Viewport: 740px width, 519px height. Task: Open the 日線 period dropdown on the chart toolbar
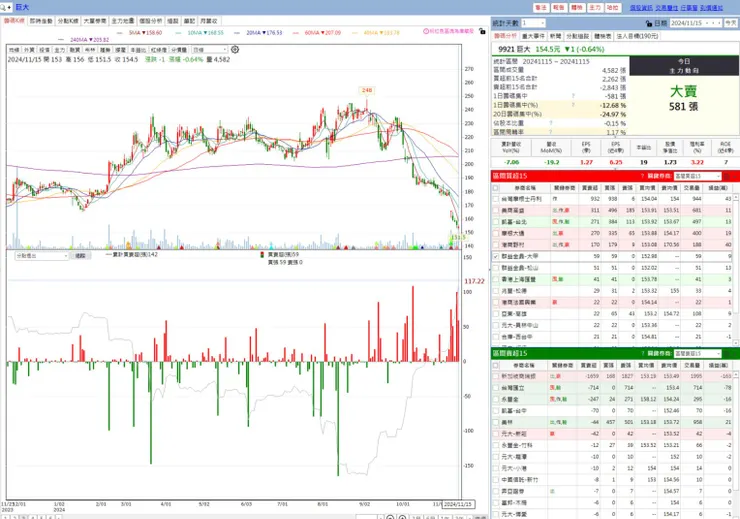point(210,50)
